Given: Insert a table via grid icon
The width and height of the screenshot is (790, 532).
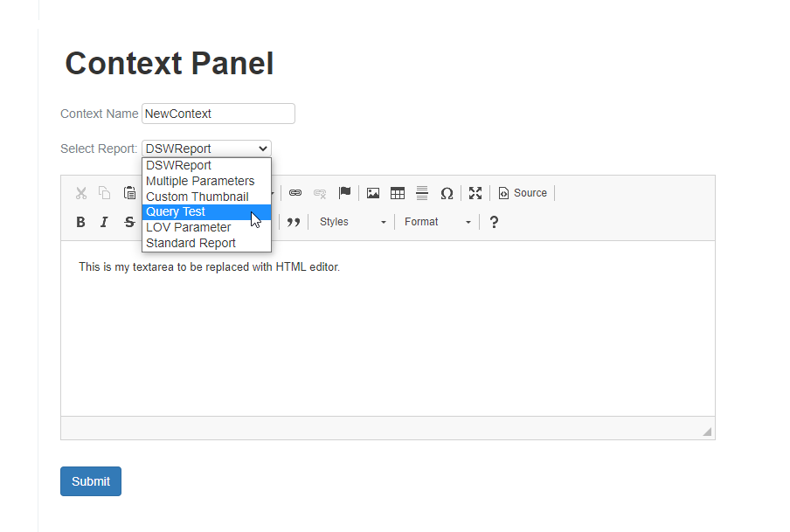Looking at the screenshot, I should (x=398, y=193).
